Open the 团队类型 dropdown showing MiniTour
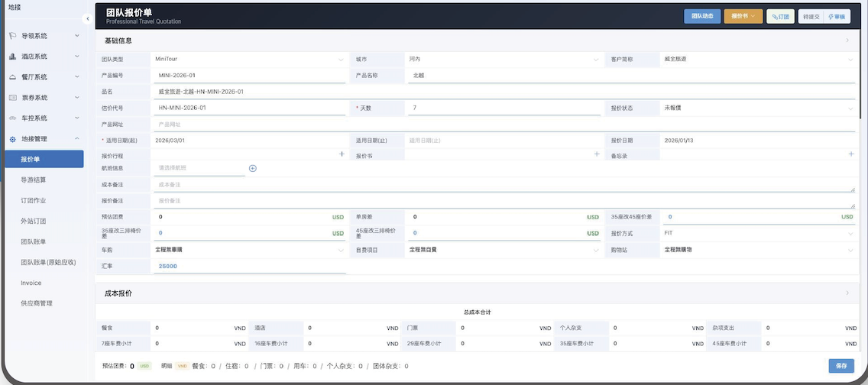 tap(248, 59)
